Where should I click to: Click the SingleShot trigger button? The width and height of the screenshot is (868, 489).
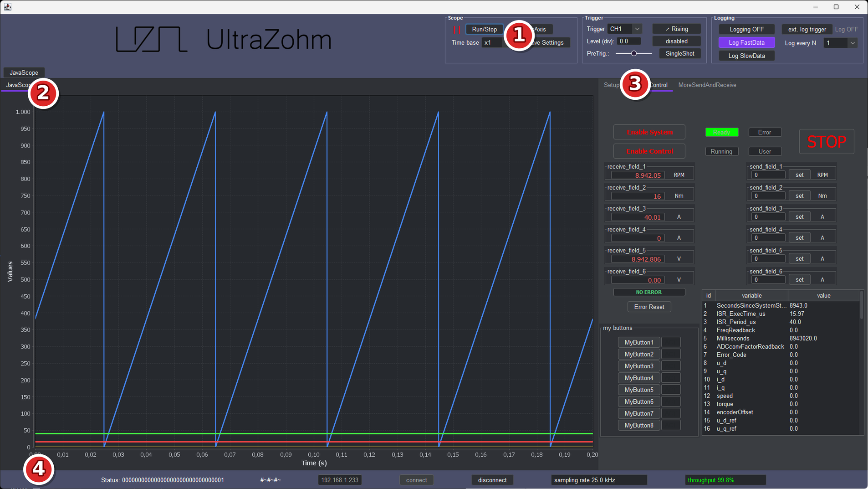tap(679, 53)
